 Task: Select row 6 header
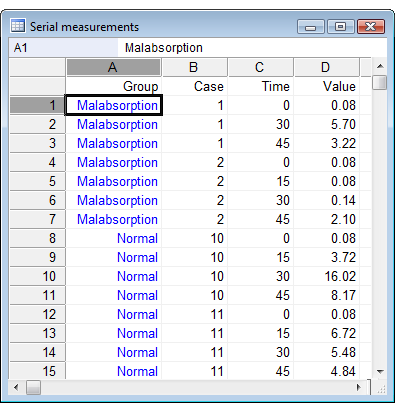click(37, 200)
